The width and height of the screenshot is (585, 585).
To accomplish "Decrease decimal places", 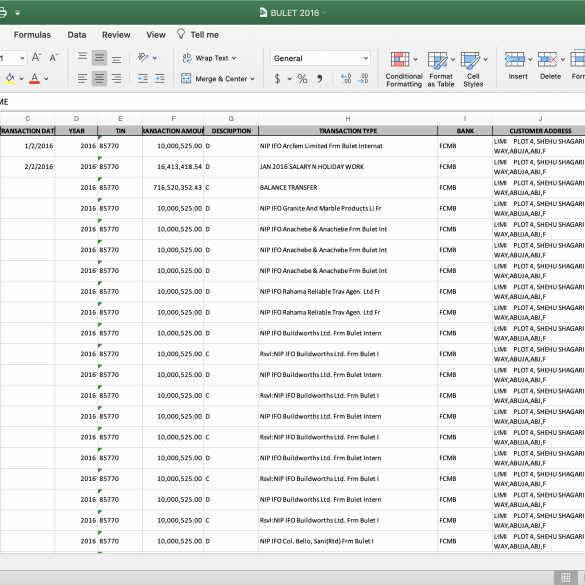I will click(363, 78).
